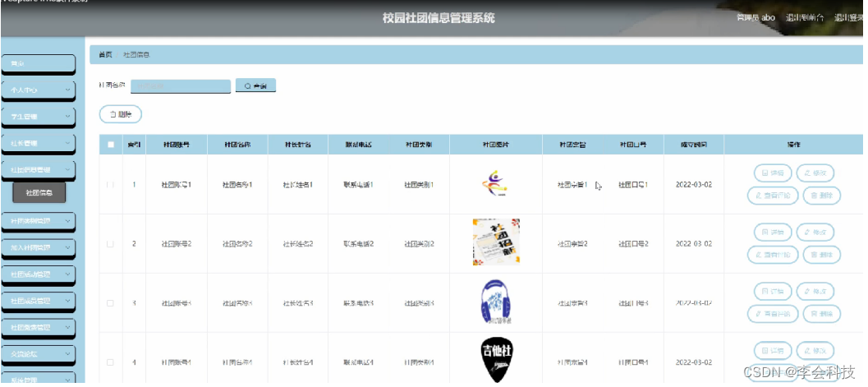868x387 pixels.
Task: Open the 首页 sidebar item
Action: [x=39, y=64]
